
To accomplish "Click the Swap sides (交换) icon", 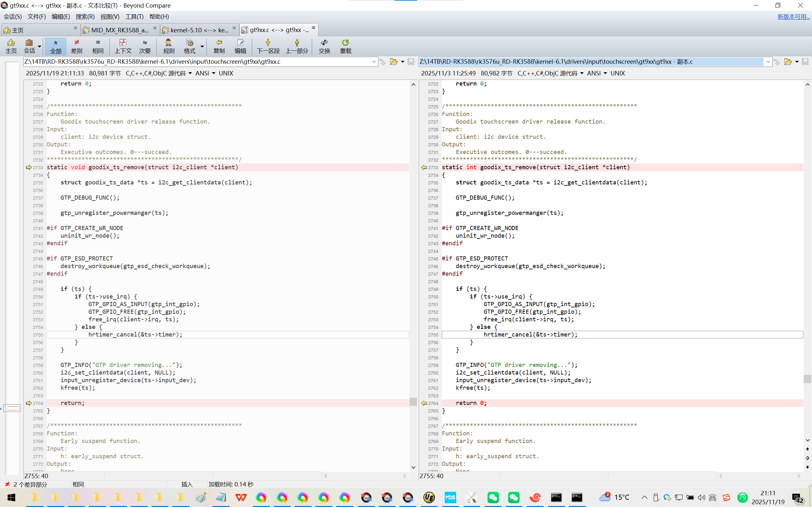I will pyautogui.click(x=324, y=46).
